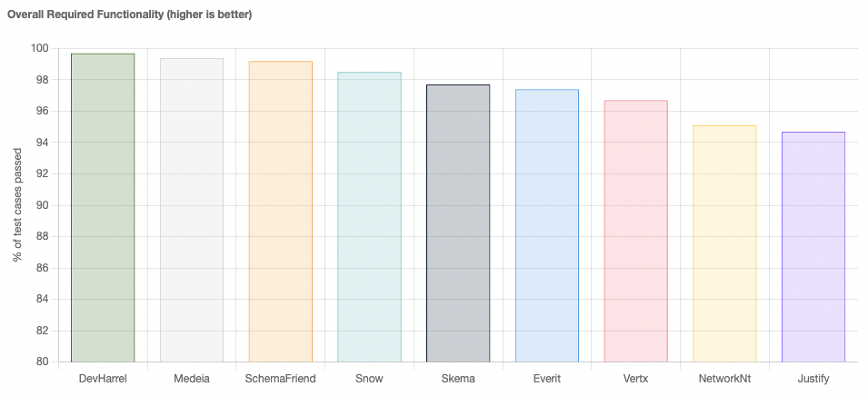Viewport: 868px width, 396px height.
Task: Click the NetworkNt yellow bar
Action: point(724,244)
